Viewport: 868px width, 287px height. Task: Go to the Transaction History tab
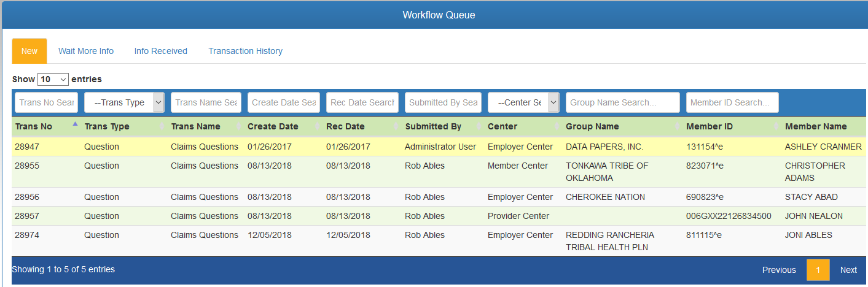(245, 51)
